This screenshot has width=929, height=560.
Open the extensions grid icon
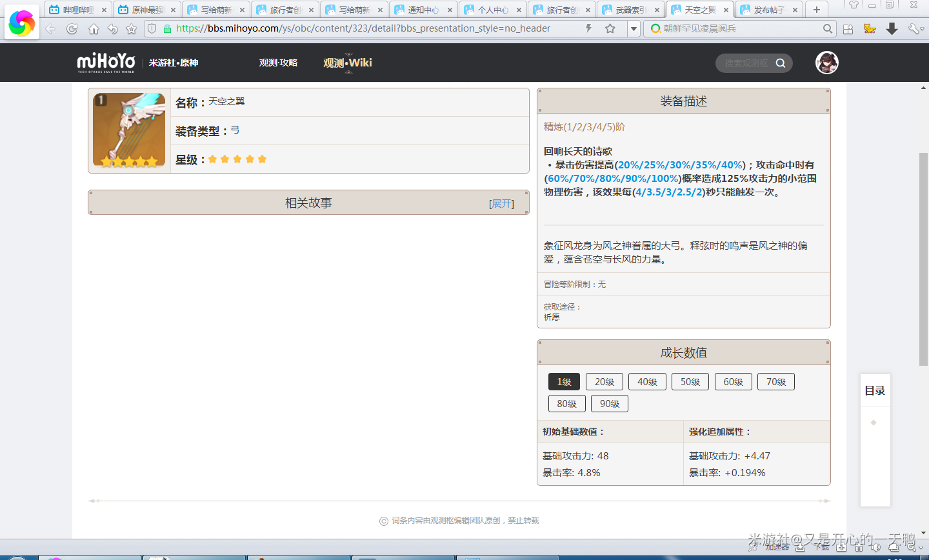848,29
